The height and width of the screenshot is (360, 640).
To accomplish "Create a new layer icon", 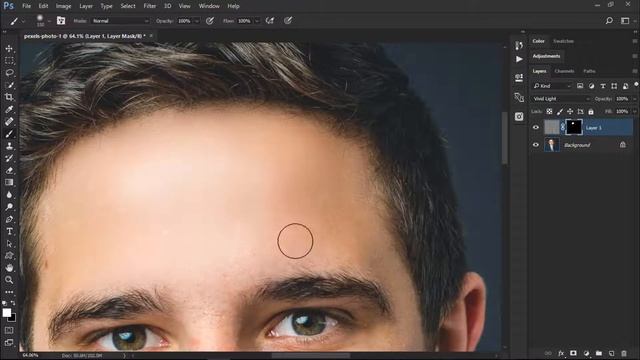I will pos(611,353).
